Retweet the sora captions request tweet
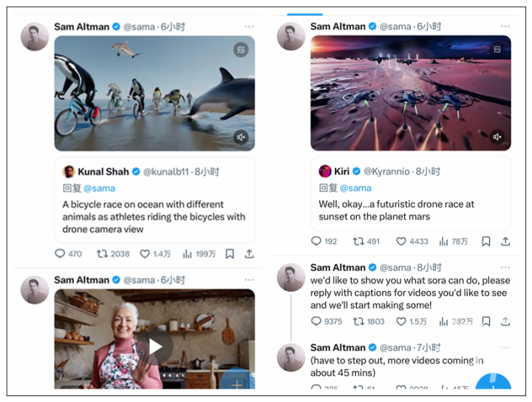Screen dimensions: 532x402 358,321
